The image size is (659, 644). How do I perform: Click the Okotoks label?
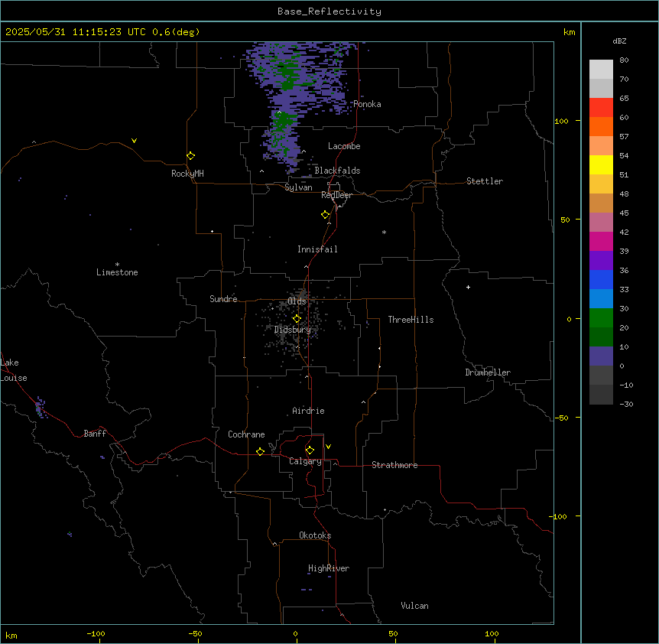point(315,535)
